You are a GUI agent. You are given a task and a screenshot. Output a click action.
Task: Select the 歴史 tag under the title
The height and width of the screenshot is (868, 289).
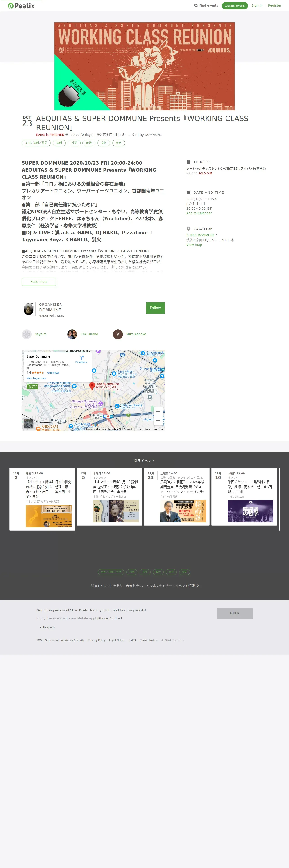point(118,143)
